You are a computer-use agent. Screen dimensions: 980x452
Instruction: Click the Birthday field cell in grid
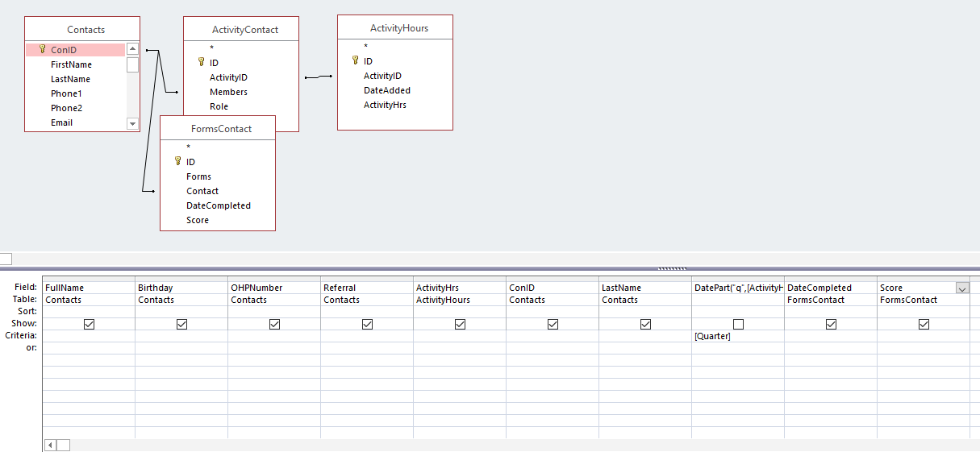coord(181,288)
